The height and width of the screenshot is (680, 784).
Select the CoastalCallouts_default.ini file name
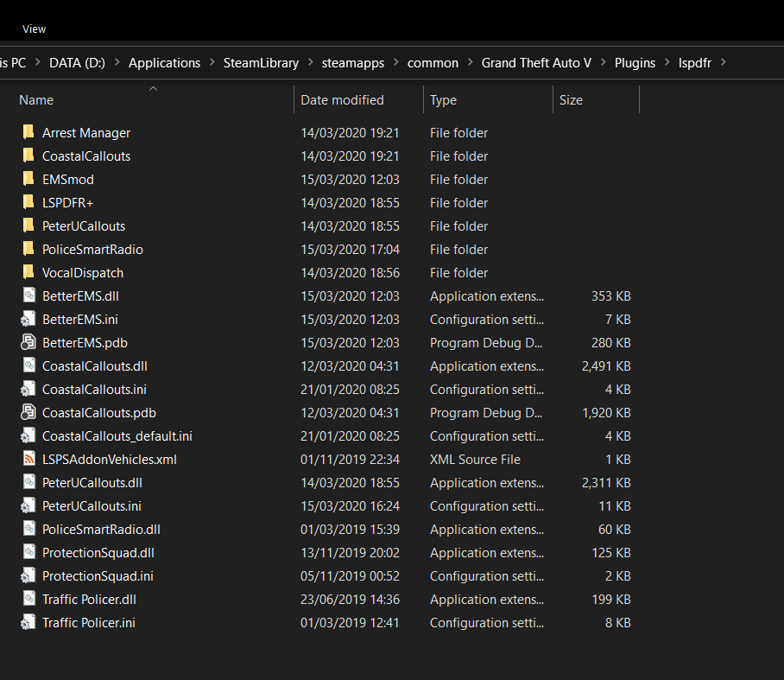click(117, 435)
